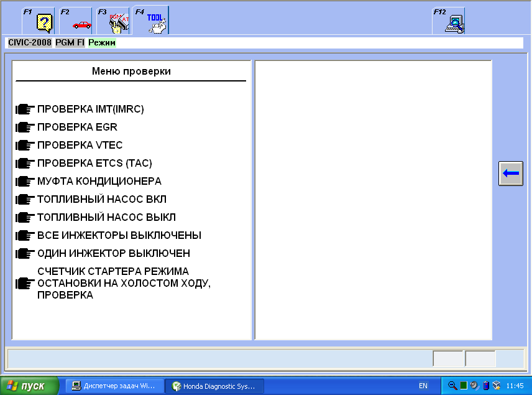Click the green CPU usage tray icon
The width and height of the screenshot is (532, 395).
[464, 386]
